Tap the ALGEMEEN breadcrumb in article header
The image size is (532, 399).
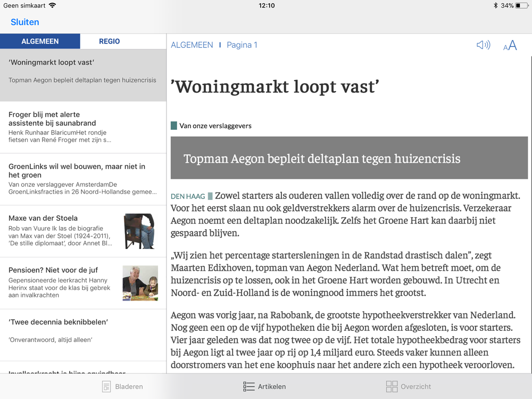click(192, 45)
